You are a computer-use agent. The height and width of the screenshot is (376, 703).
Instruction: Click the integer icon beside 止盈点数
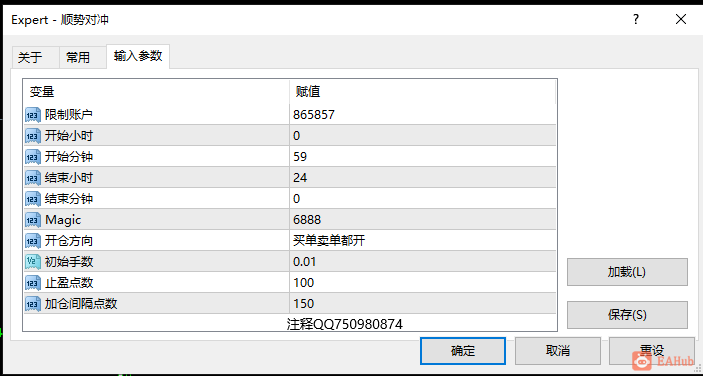(33, 283)
